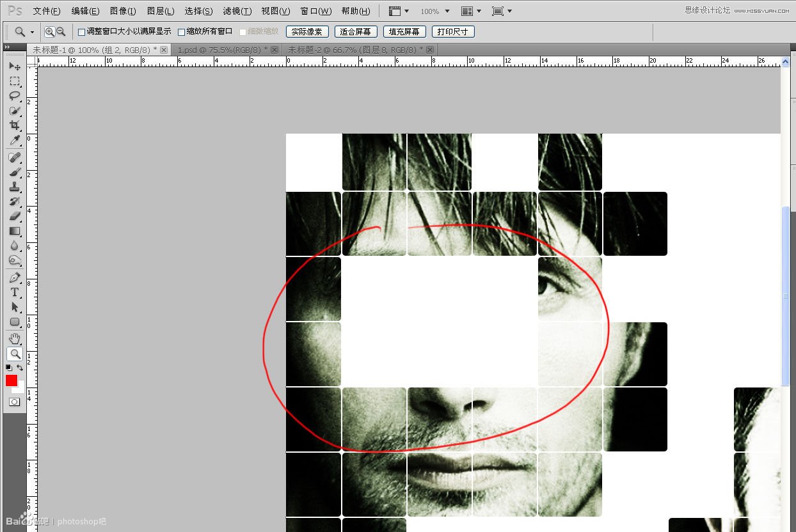The image size is (796, 532).
Task: Click the zoom out magnifier in options bar
Action: 61,31
